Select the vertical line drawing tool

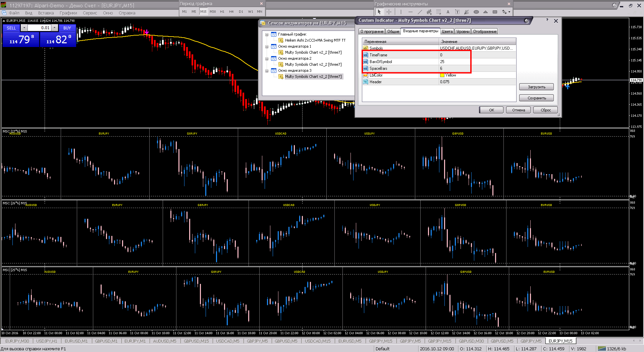click(x=401, y=12)
